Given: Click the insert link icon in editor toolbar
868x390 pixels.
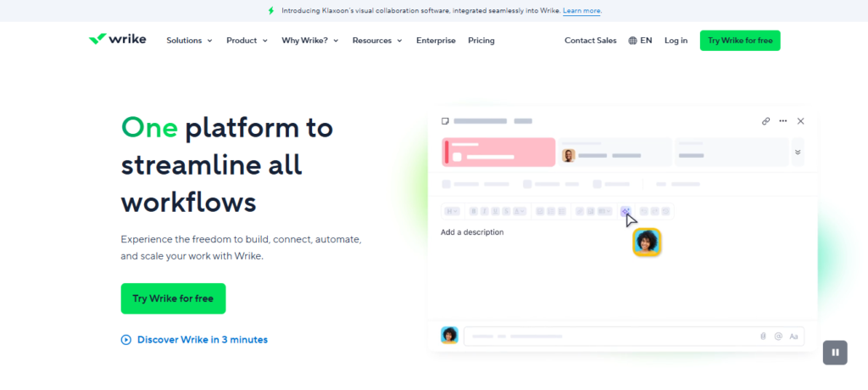Looking at the screenshot, I should [580, 211].
